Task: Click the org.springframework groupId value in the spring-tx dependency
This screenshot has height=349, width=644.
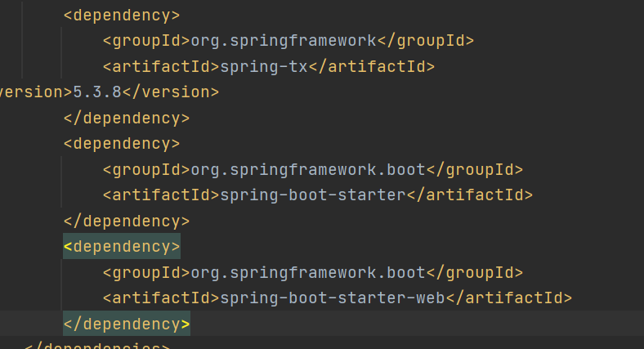Action: (x=284, y=41)
